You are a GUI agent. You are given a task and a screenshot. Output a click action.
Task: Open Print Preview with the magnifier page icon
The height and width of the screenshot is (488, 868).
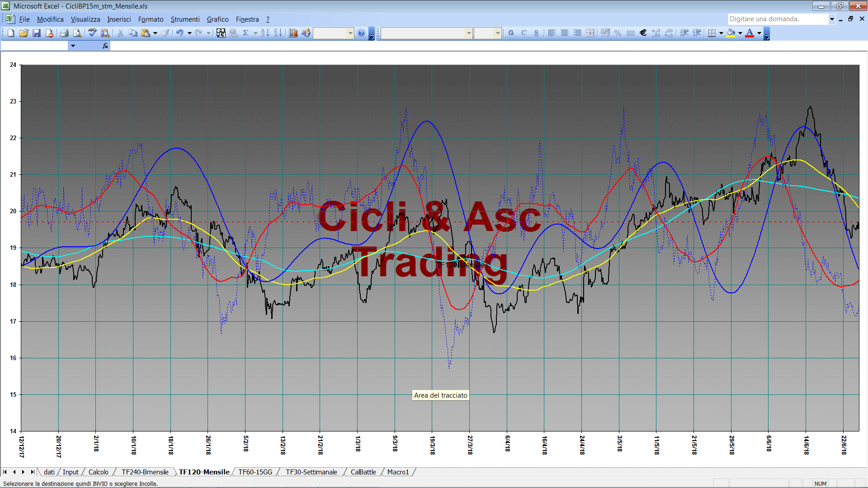[x=77, y=33]
